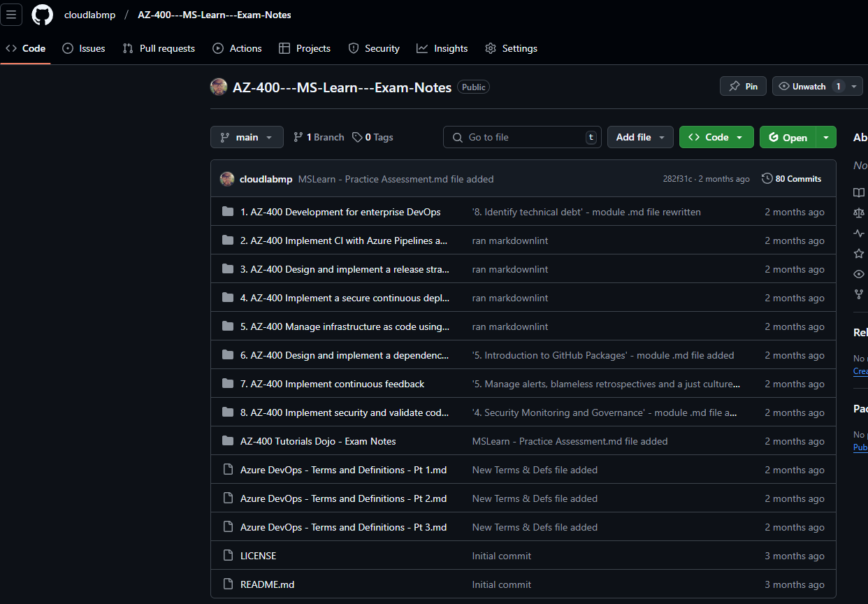Viewport: 868px width, 604px height.
Task: Open 'AZ-400 Tutorials Dojo - Exam Notes' folder
Action: (x=318, y=441)
